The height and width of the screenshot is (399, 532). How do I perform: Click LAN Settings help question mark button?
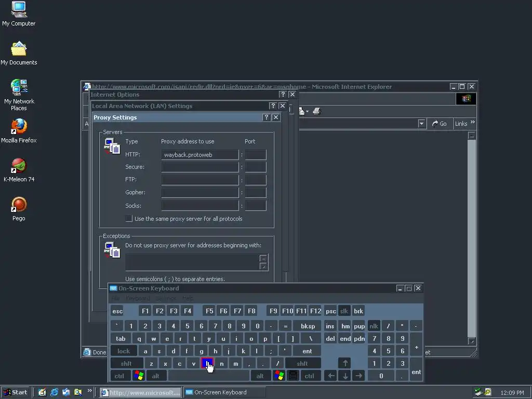coord(273,105)
